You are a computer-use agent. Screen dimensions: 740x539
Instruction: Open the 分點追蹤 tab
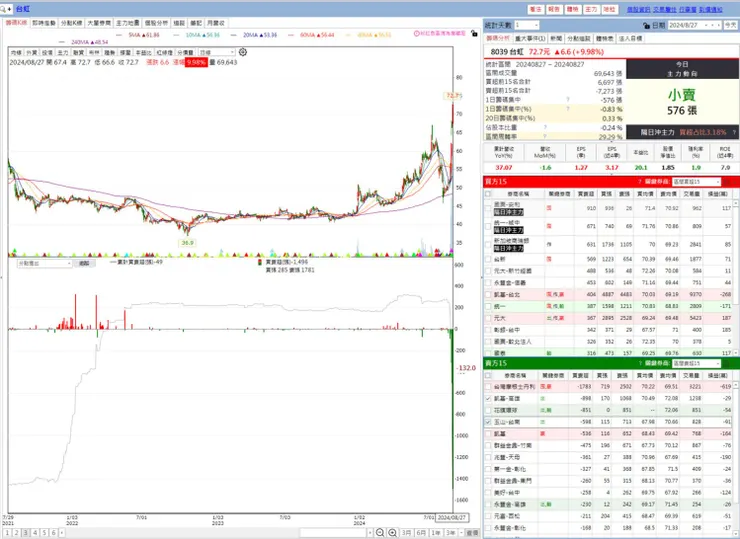tap(579, 38)
